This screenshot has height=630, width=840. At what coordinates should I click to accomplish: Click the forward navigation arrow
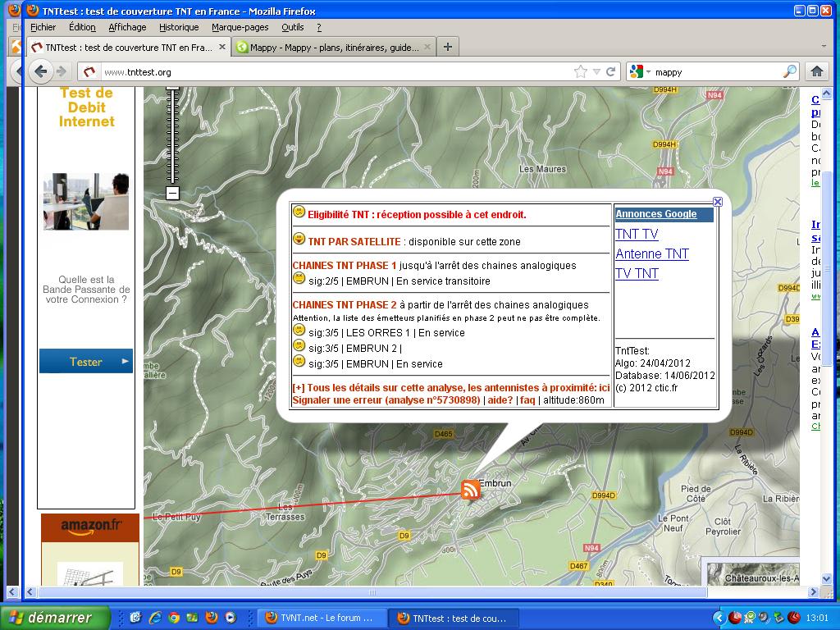(x=62, y=71)
